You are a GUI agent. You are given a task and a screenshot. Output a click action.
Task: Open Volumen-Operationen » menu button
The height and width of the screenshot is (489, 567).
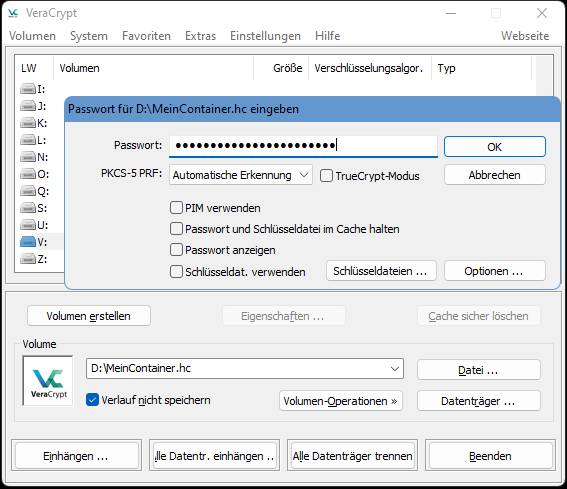point(341,401)
